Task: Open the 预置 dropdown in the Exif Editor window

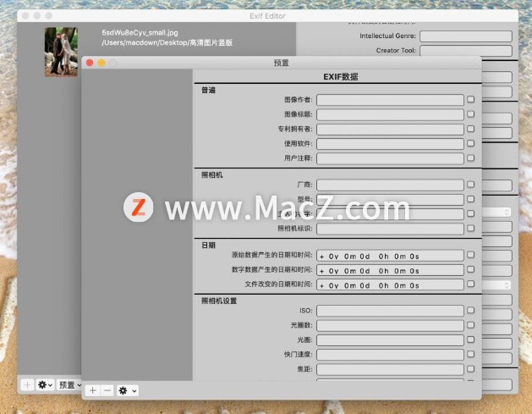Action: pos(69,385)
